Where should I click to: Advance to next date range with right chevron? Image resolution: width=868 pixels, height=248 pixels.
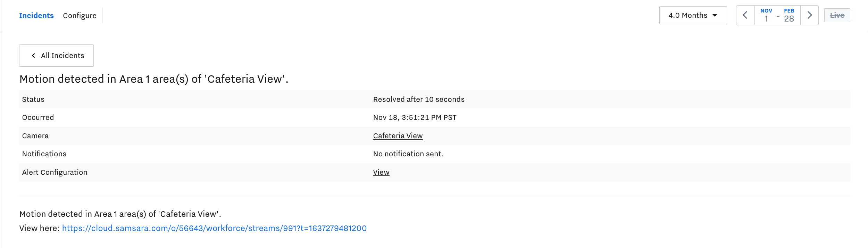tap(809, 15)
